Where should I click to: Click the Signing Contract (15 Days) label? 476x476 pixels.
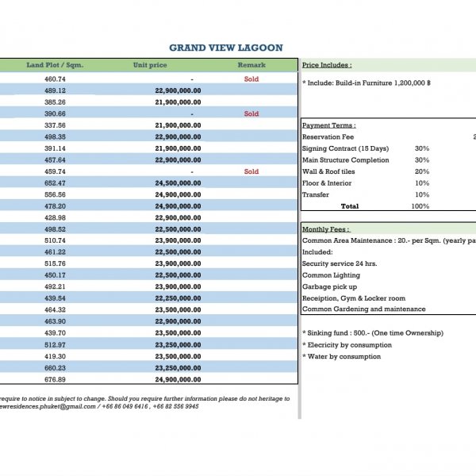(x=346, y=148)
